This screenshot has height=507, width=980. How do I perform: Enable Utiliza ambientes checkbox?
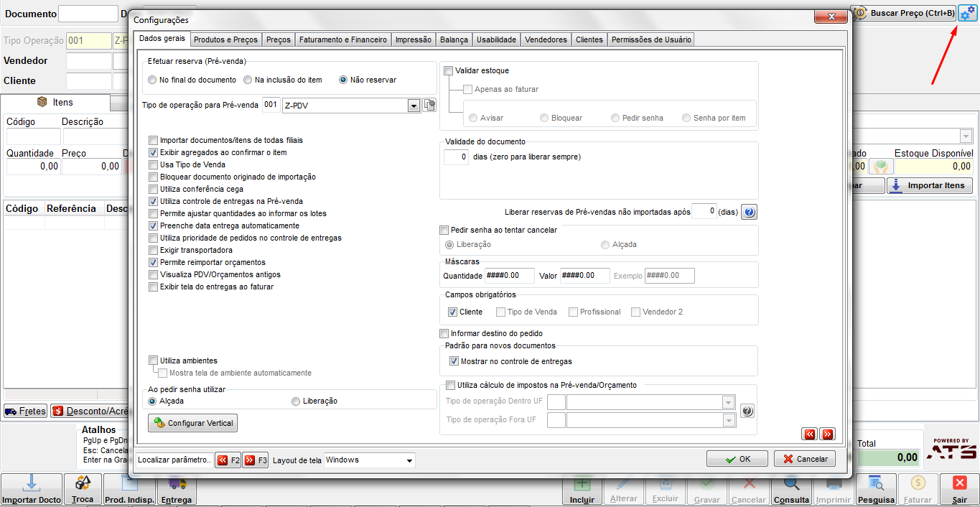coord(153,361)
